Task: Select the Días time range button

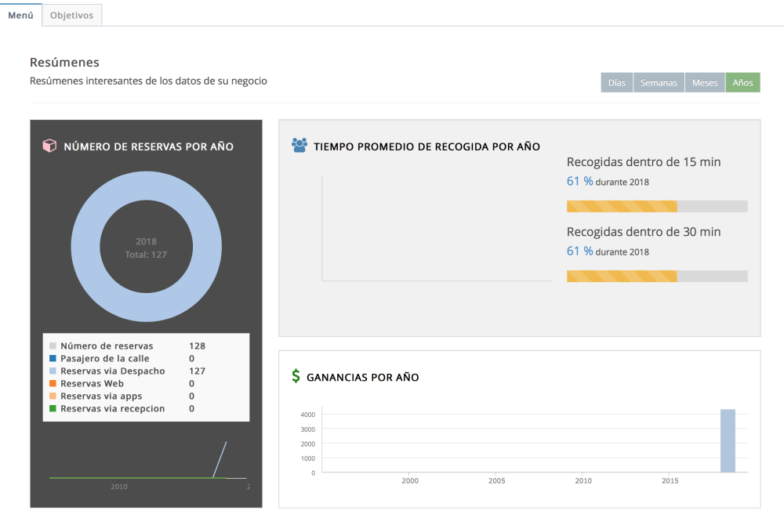Action: [617, 82]
